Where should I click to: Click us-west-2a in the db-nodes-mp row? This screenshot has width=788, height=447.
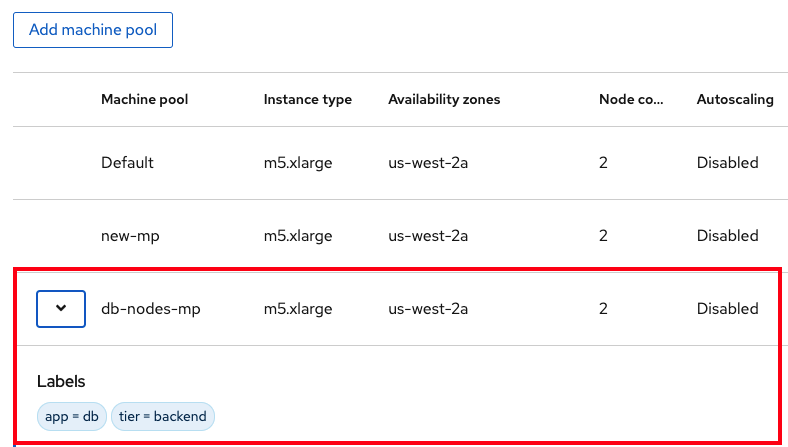pyautogui.click(x=428, y=309)
